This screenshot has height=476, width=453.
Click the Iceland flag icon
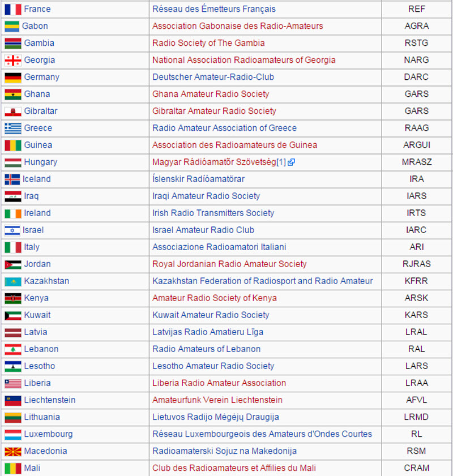[x=12, y=179]
